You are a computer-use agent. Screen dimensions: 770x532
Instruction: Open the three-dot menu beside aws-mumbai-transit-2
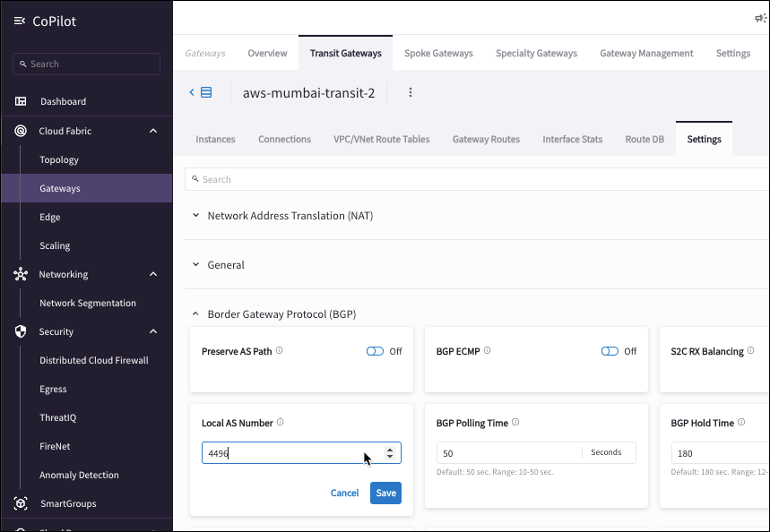(x=411, y=92)
